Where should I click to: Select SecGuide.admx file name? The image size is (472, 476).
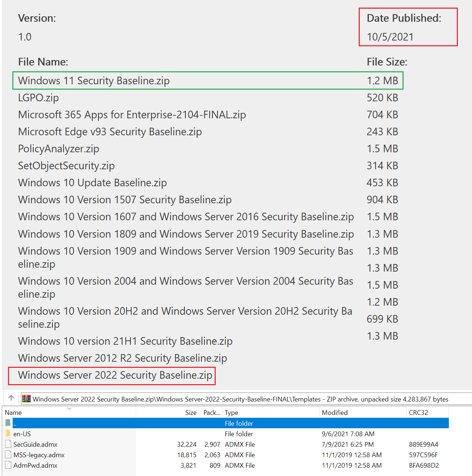[35, 444]
